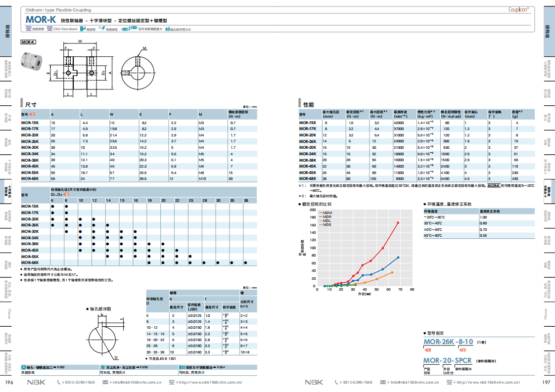555x392 pixels.
Task: Click the 性能 section heading
Action: 309,105
